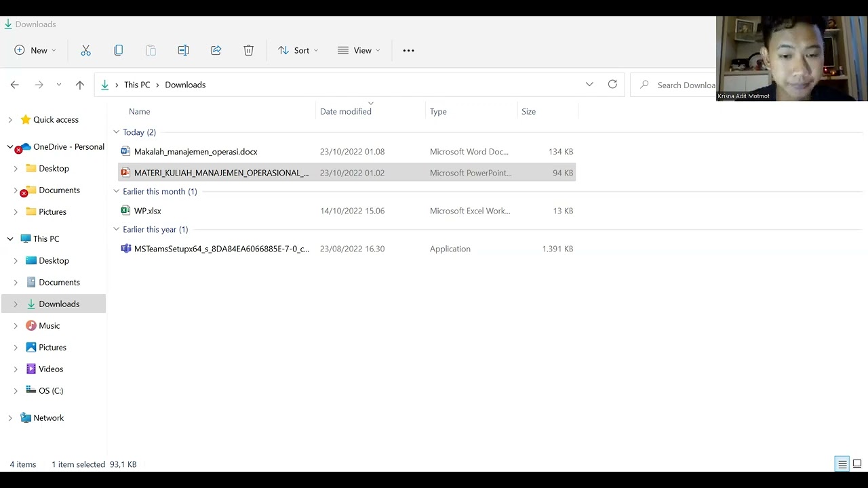Click the Rename icon in toolbar
The image size is (868, 488).
tap(183, 50)
